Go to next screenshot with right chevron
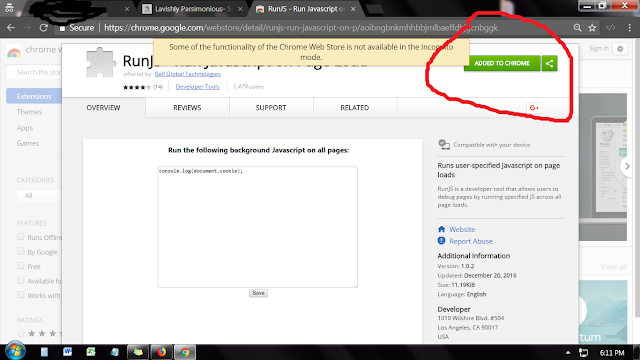The width and height of the screenshot is (640, 360). tap(627, 167)
